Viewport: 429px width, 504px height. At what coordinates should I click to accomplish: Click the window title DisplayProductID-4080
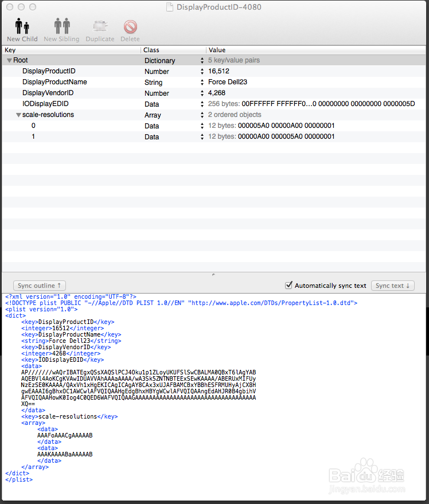tap(219, 7)
